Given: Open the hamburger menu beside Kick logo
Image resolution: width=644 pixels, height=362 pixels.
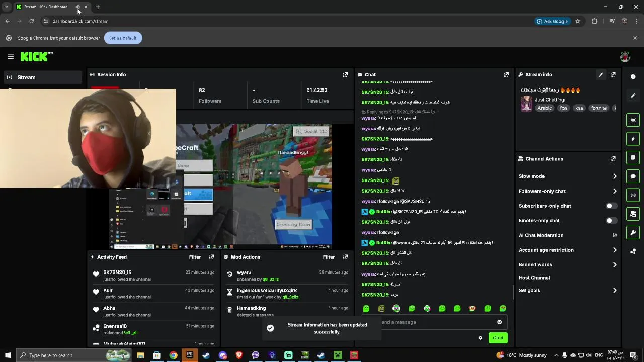Looking at the screenshot, I should [x=11, y=57].
